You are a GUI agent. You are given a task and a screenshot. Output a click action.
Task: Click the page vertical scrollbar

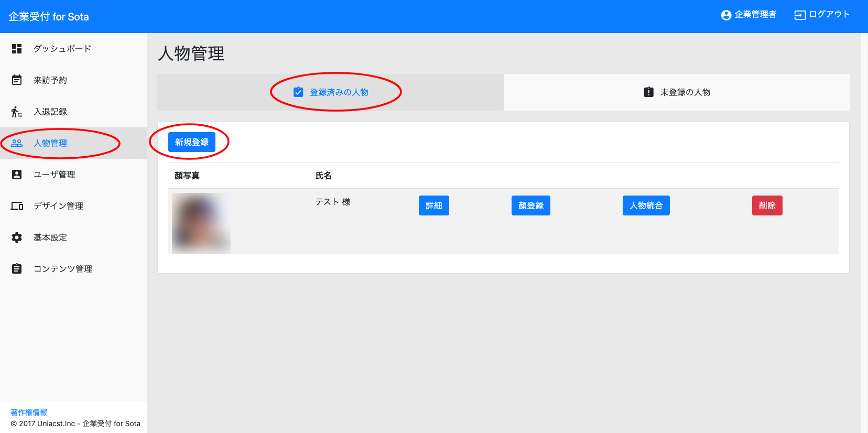[864, 233]
